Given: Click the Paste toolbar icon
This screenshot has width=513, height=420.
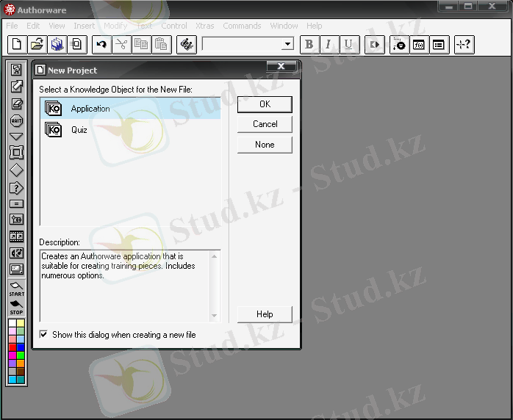Looking at the screenshot, I should (x=161, y=45).
